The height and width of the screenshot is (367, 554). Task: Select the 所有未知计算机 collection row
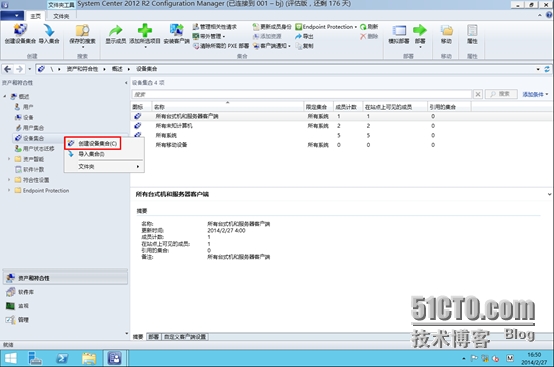341,126
